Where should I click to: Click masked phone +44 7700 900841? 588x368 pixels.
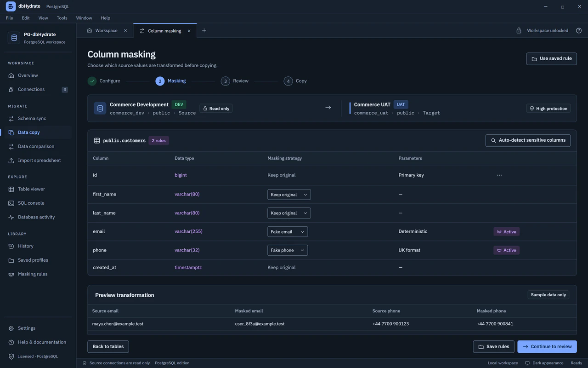pos(495,324)
